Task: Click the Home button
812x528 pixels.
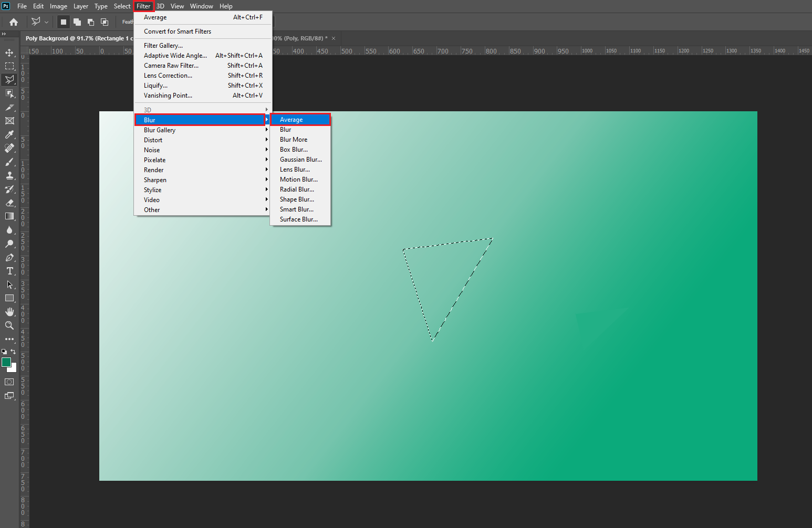Action: (x=14, y=22)
